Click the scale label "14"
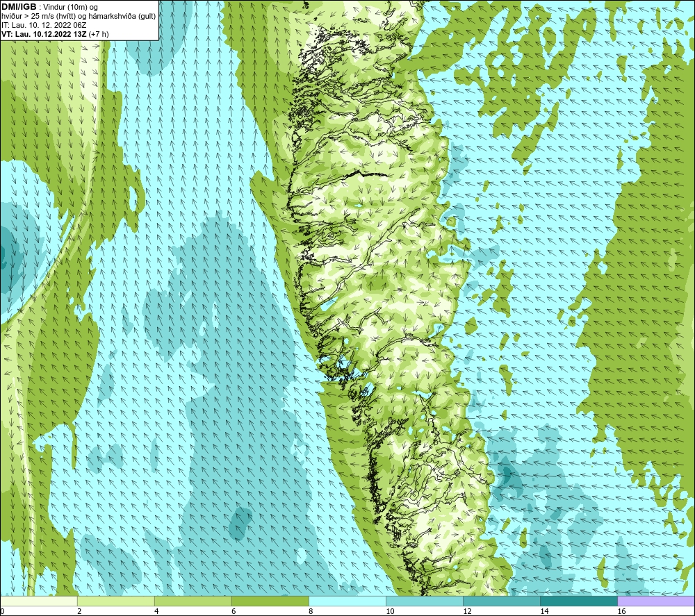 [544, 612]
